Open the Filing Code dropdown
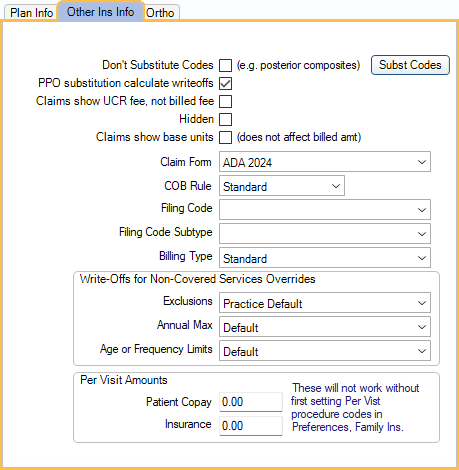The height and width of the screenshot is (470, 459). click(325, 210)
